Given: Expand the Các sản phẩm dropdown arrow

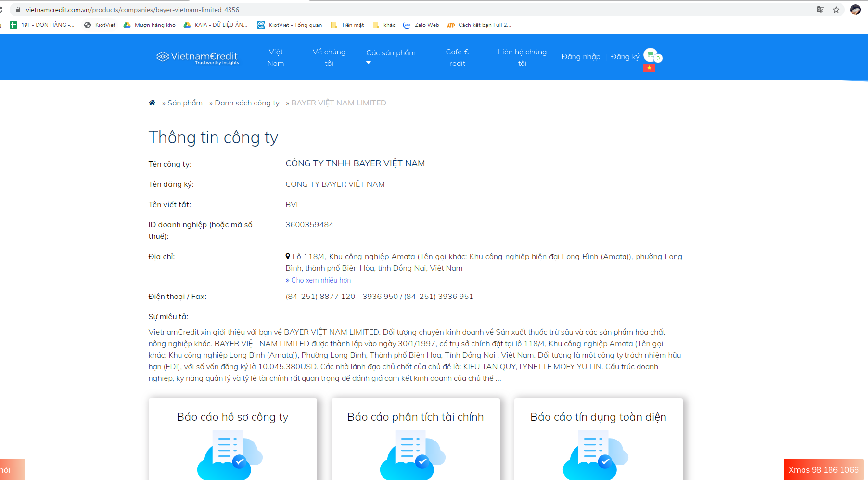Looking at the screenshot, I should pos(369,63).
